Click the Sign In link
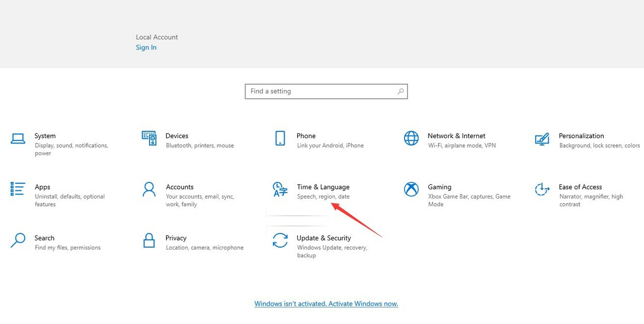The image size is (644, 324). (146, 47)
